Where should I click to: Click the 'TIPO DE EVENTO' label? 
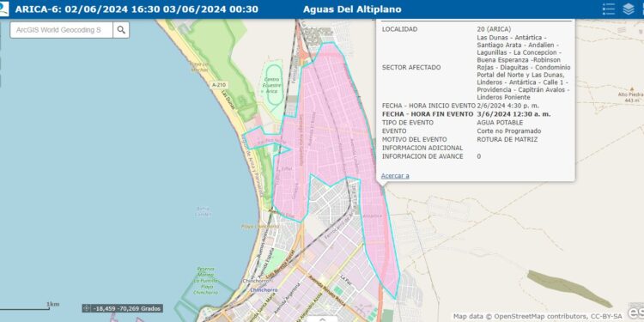coord(407,123)
